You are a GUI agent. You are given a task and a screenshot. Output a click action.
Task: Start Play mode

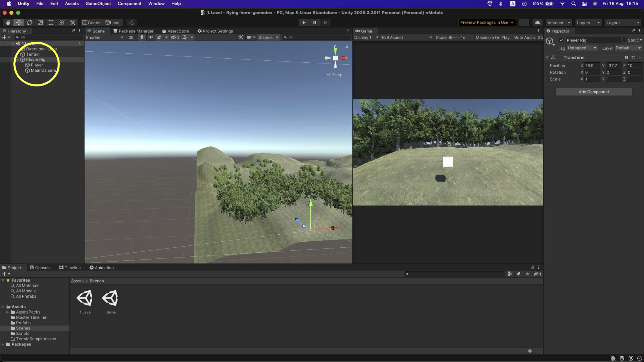tap(304, 22)
